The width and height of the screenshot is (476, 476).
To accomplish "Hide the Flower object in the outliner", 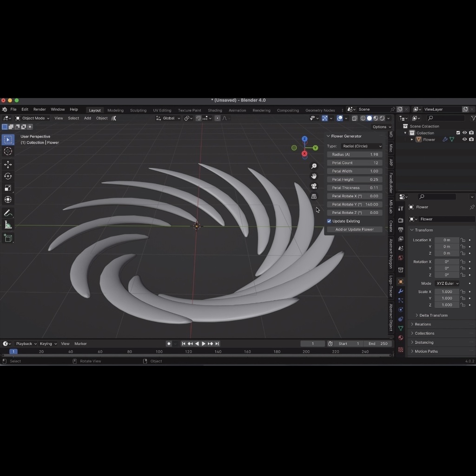I will coord(464,139).
